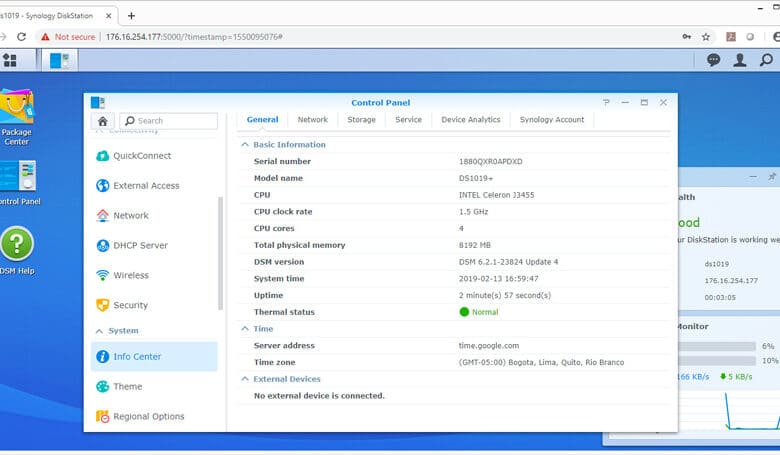Open a new browser tab

(x=131, y=16)
